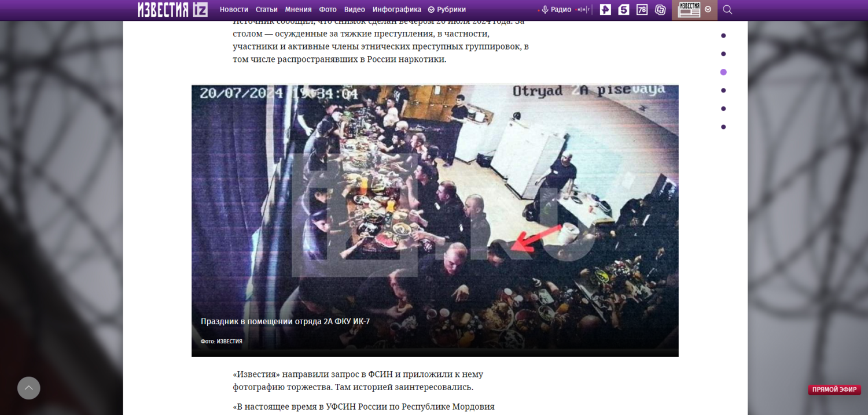Image resolution: width=868 pixels, height=415 pixels.
Task: Open the REN TV channel icon
Action: pyautogui.click(x=605, y=10)
